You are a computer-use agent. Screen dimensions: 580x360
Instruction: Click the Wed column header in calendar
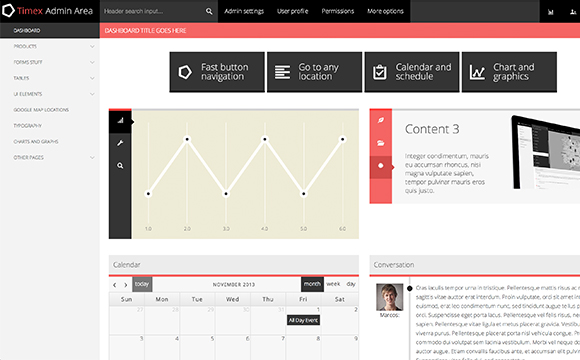click(x=233, y=299)
